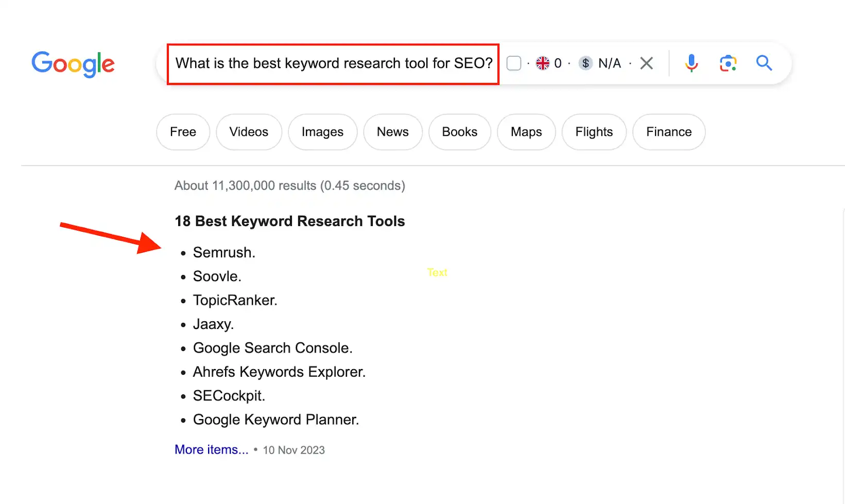Viewport: 845px width, 504px height.
Task: Start voice search with the microphone icon
Action: 692,63
